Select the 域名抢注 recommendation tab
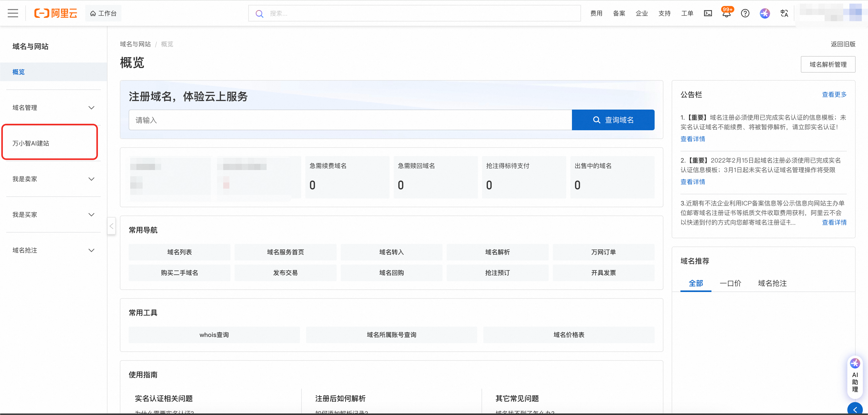Viewport: 868px width, 415px height. click(772, 283)
